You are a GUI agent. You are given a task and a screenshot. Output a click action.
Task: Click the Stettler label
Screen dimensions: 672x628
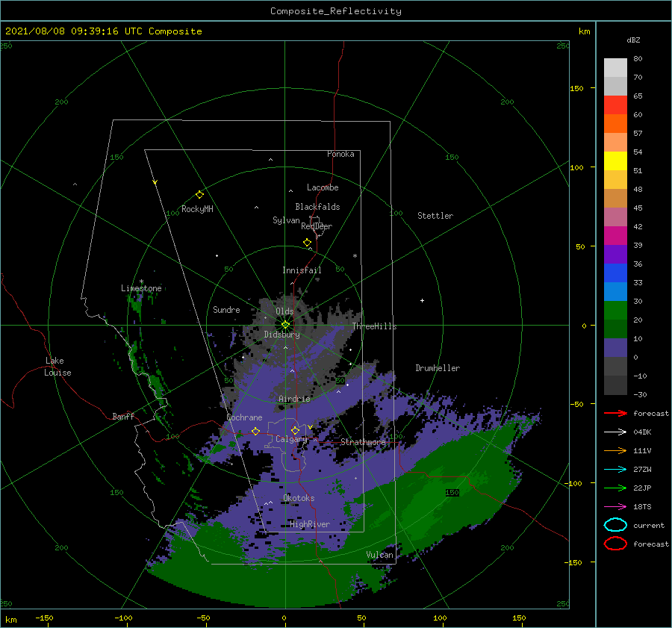coord(435,216)
